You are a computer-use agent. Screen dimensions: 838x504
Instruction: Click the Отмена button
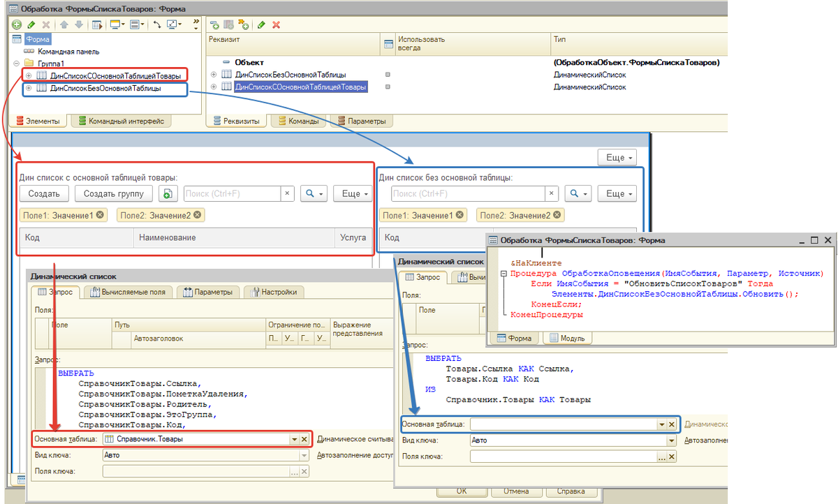click(x=515, y=491)
